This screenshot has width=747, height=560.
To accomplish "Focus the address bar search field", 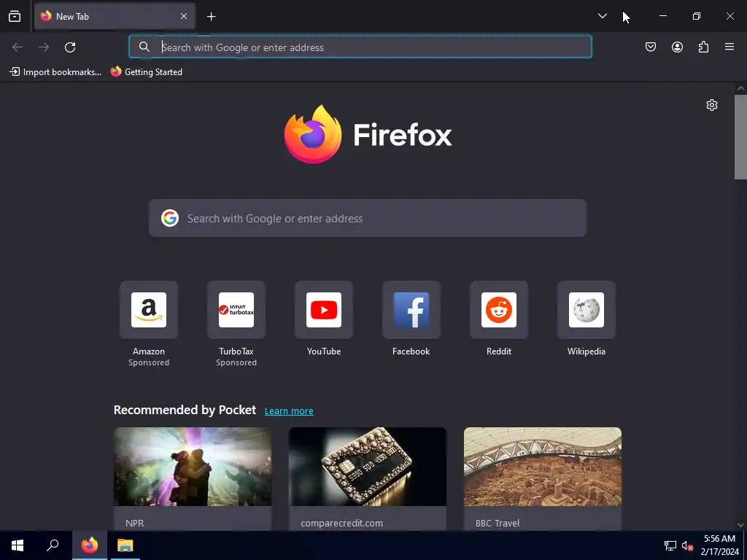I will pos(360,47).
